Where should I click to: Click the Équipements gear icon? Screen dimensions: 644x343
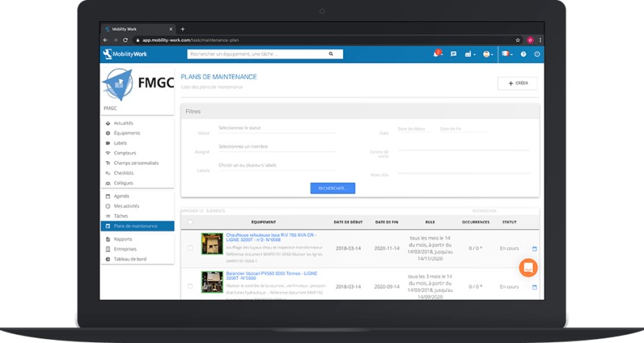(x=108, y=133)
